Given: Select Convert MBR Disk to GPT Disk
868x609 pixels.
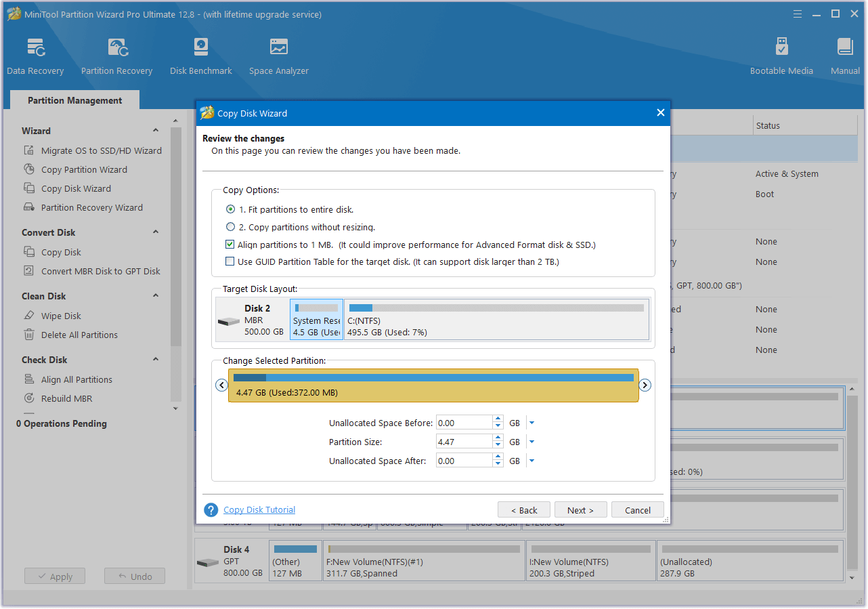Looking at the screenshot, I should coord(101,271).
